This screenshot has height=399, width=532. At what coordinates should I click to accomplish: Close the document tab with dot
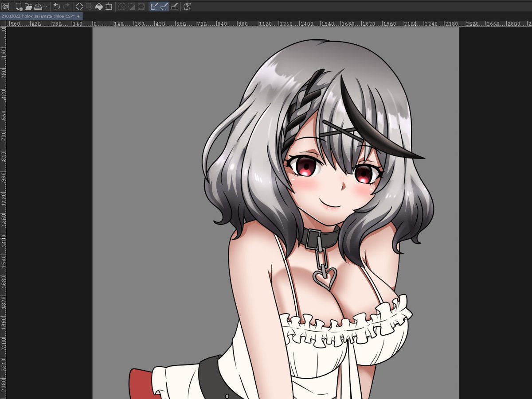(79, 16)
